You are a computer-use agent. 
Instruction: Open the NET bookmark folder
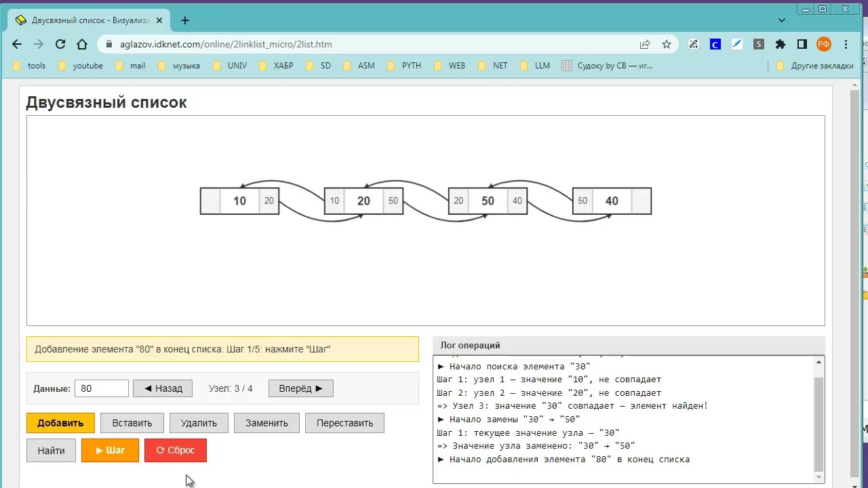click(x=493, y=66)
